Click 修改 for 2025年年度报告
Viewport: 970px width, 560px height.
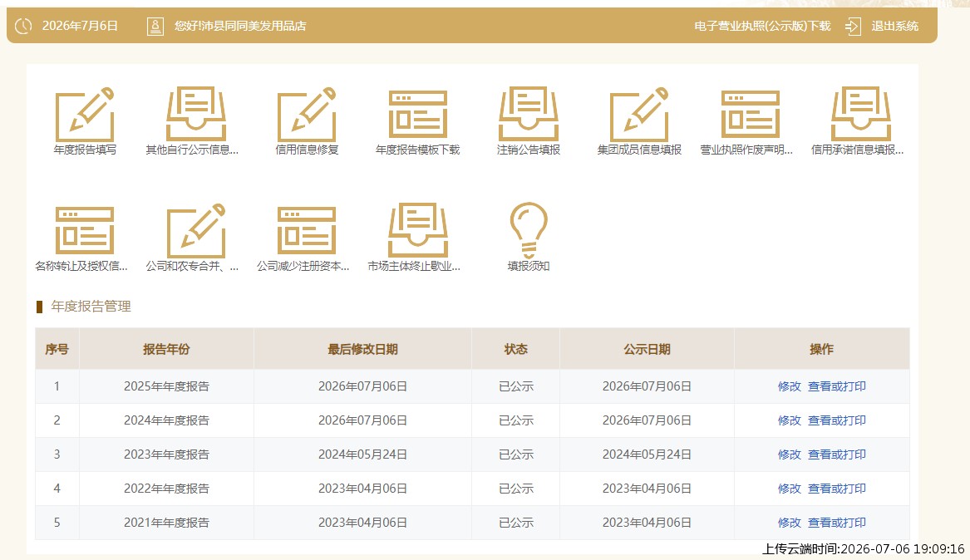790,386
